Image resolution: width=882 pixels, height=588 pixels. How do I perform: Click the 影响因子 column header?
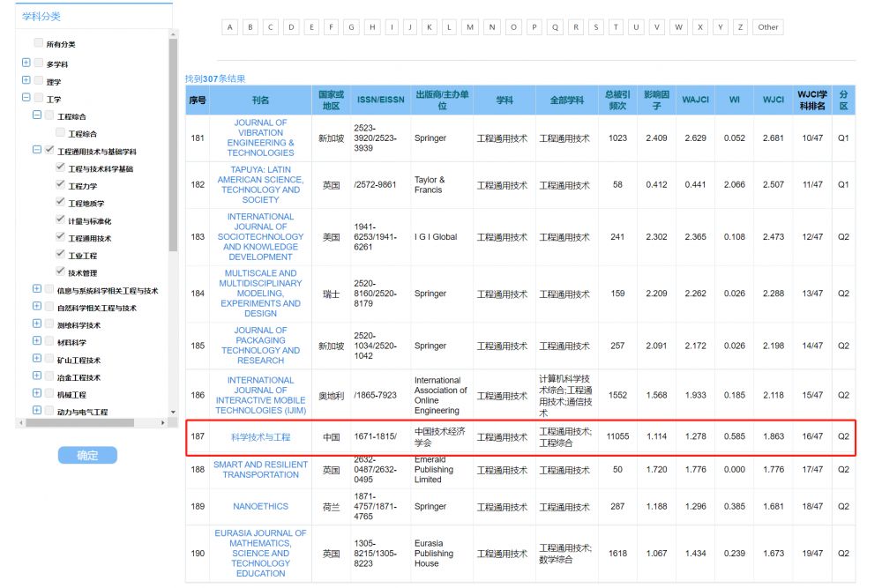(655, 100)
